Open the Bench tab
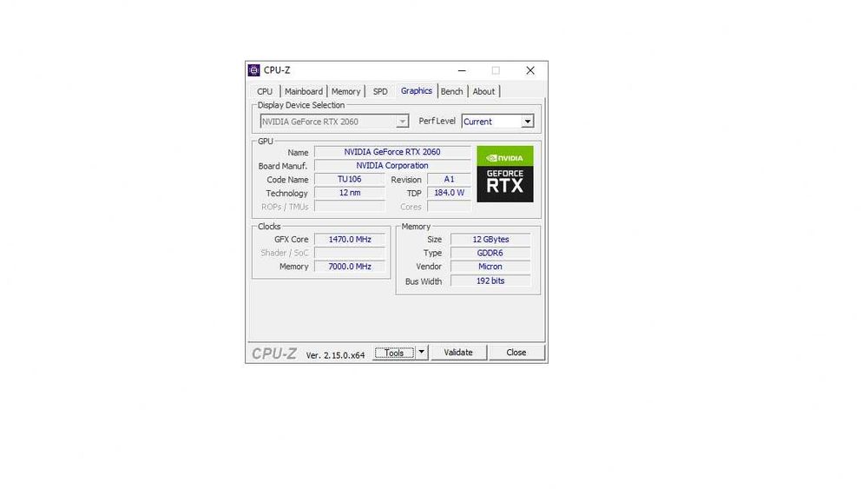 451,91
